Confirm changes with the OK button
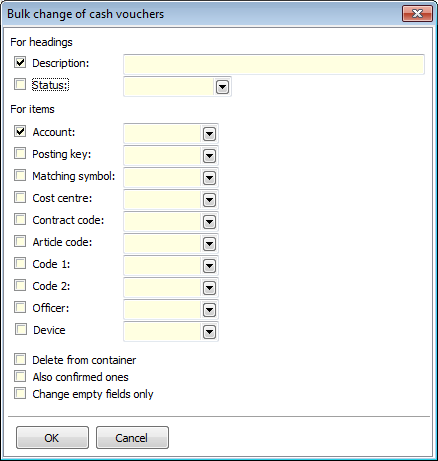This screenshot has height=461, width=438. (52, 438)
